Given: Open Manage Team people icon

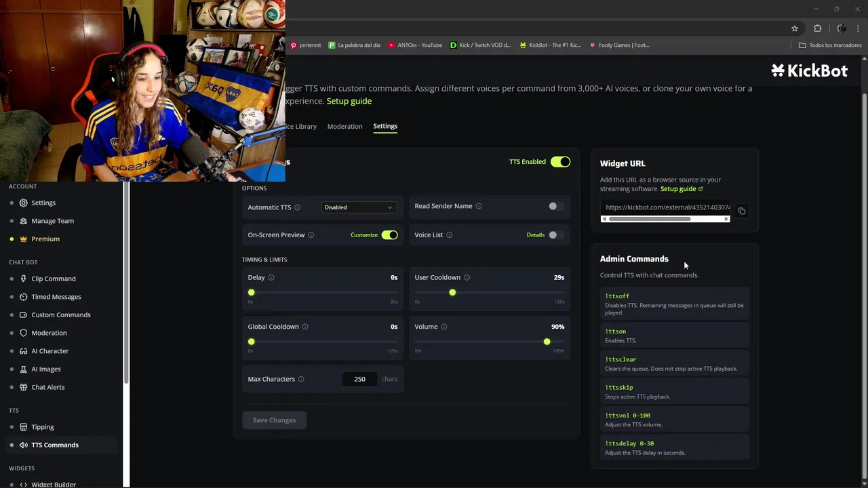Looking at the screenshot, I should (24, 221).
